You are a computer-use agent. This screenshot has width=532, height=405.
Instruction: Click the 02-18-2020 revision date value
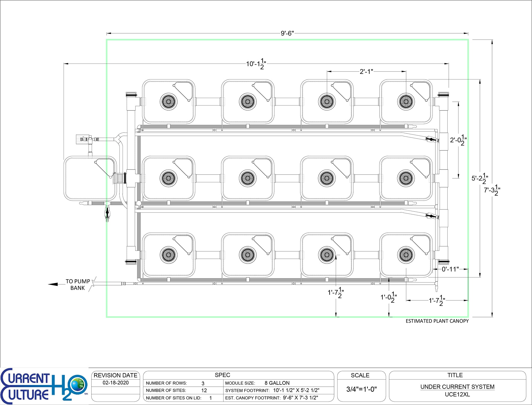115,383
